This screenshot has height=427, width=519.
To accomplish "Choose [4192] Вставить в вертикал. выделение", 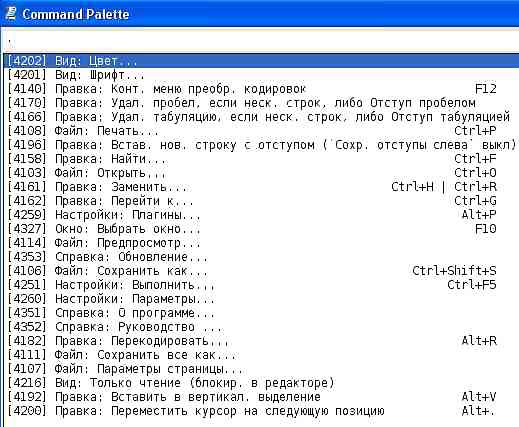I will click(x=262, y=397).
